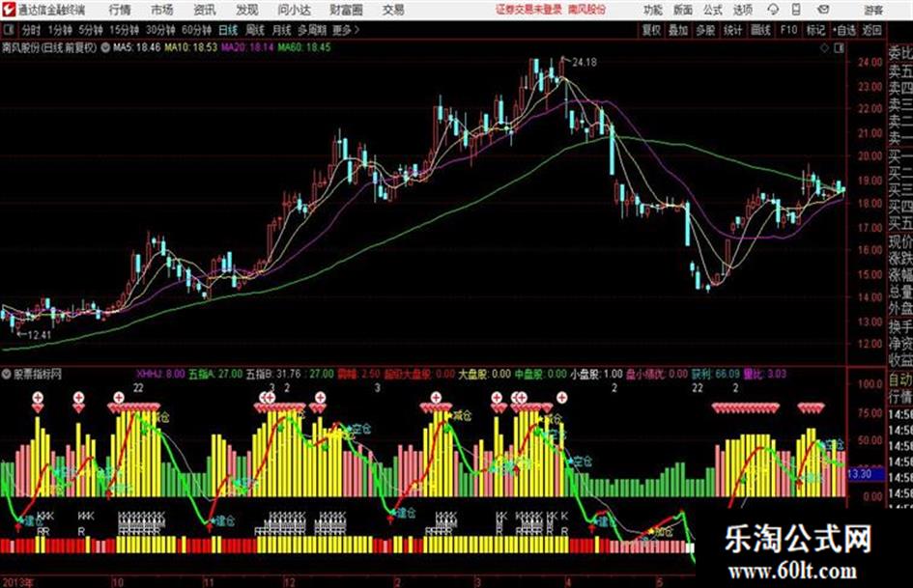
Task: Click the 游客 user label
Action: click(873, 10)
